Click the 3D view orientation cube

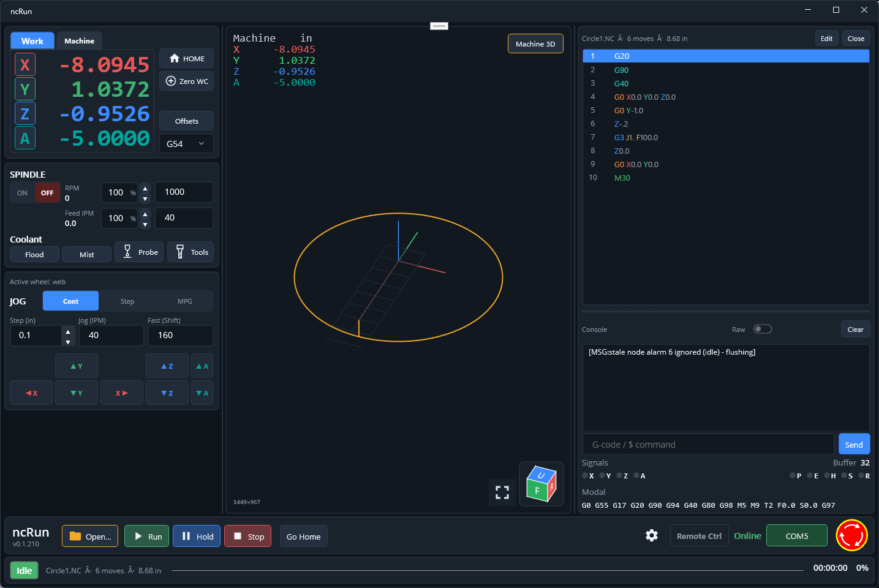(x=541, y=484)
